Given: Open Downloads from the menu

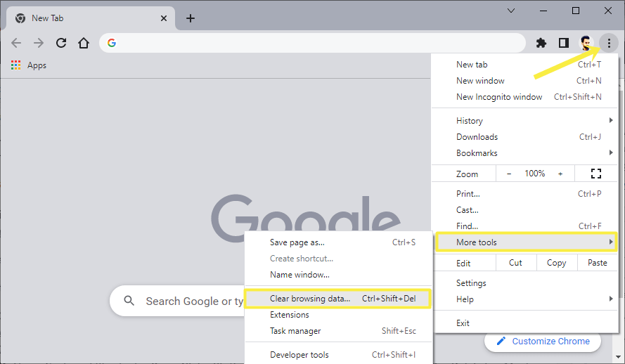Looking at the screenshot, I should click(525, 137).
